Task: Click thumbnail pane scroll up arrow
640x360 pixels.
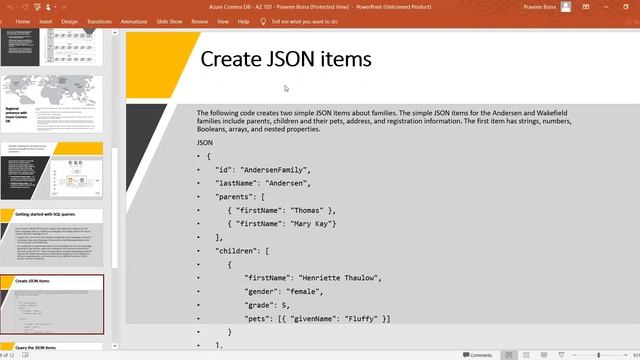Action: coord(115,33)
